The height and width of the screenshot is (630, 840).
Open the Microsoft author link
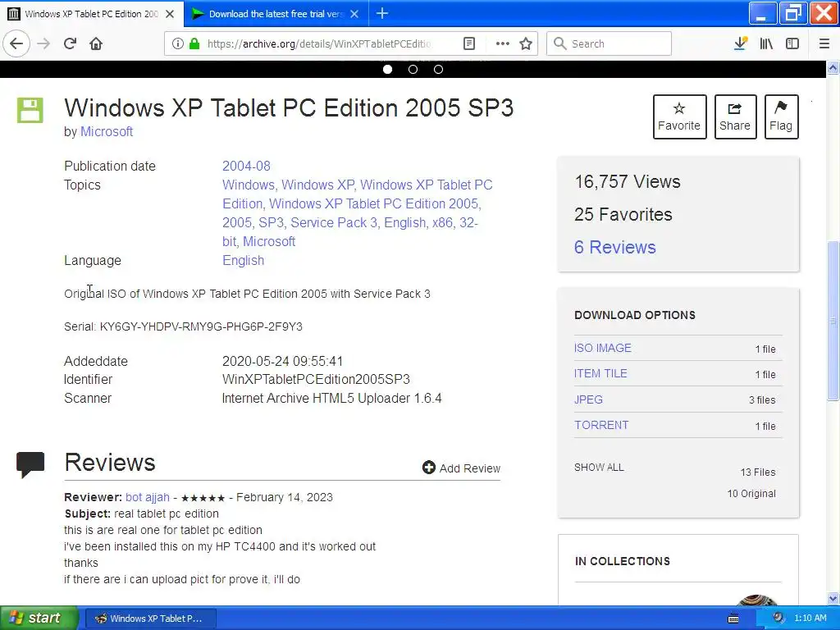(107, 131)
